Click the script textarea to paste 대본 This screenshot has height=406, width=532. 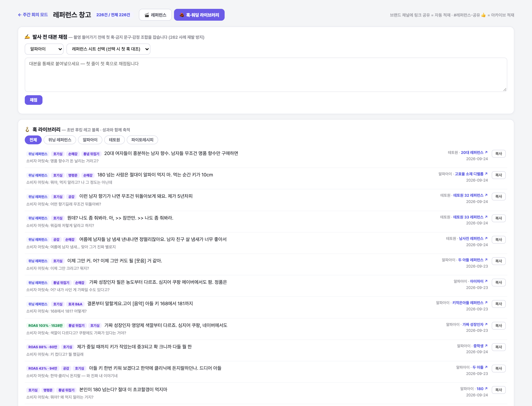(266, 75)
